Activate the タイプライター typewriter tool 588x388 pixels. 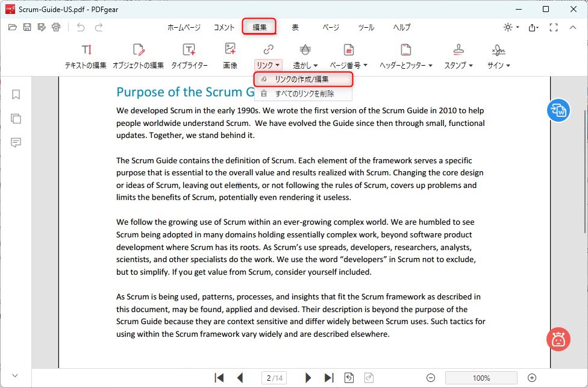[x=189, y=55]
